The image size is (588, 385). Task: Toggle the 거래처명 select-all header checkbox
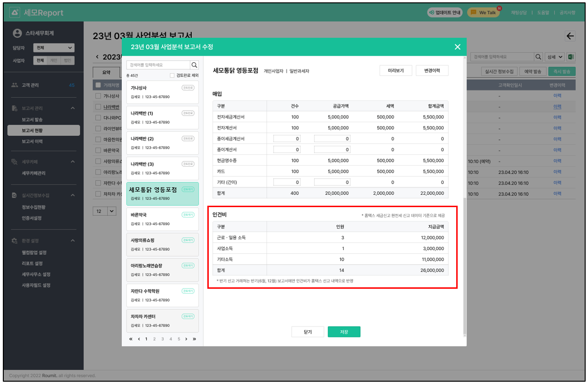(x=98, y=85)
